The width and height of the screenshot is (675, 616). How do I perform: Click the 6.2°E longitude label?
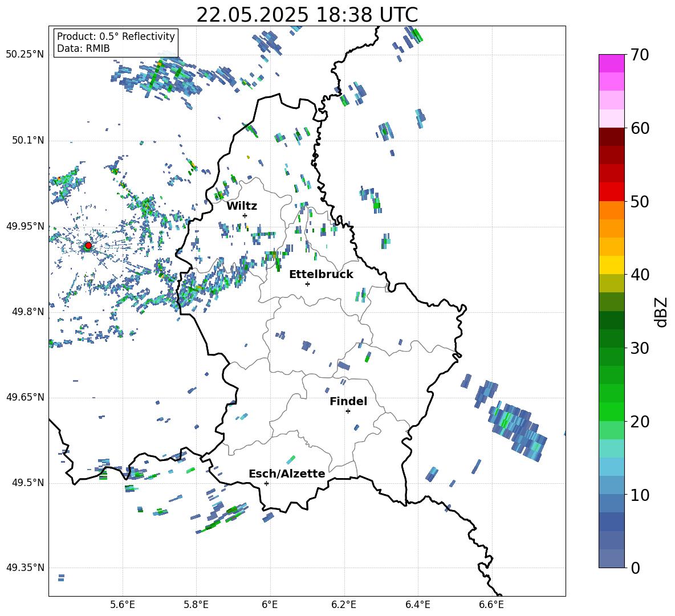(x=344, y=605)
